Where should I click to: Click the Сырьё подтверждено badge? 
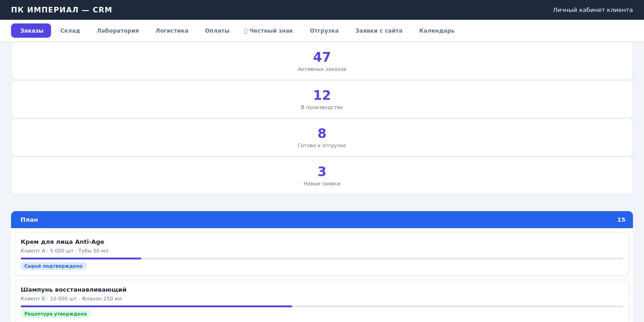[53, 266]
